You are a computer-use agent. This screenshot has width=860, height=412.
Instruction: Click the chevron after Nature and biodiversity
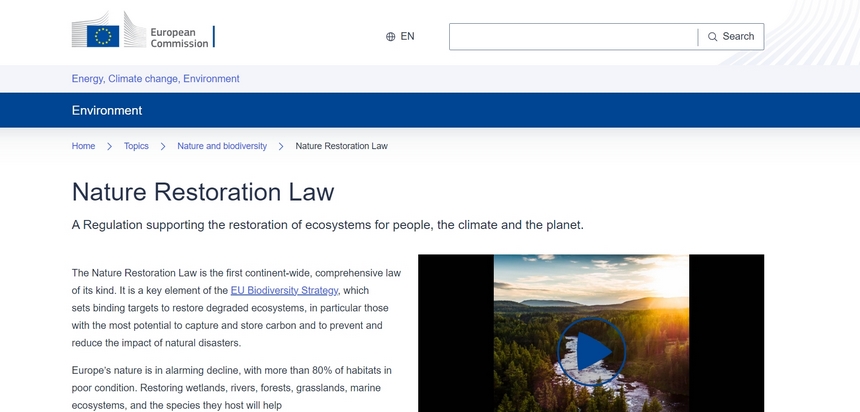(x=281, y=146)
